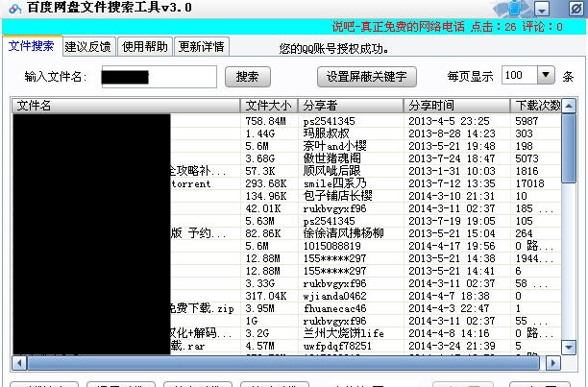The image size is (588, 387).
Task: Sort by 分享者 column header
Action: (x=351, y=106)
